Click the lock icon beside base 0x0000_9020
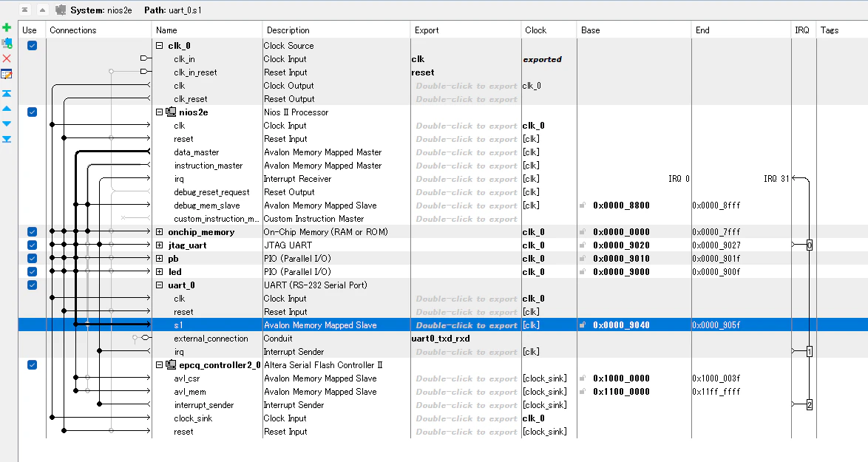The width and height of the screenshot is (868, 462). tap(583, 245)
